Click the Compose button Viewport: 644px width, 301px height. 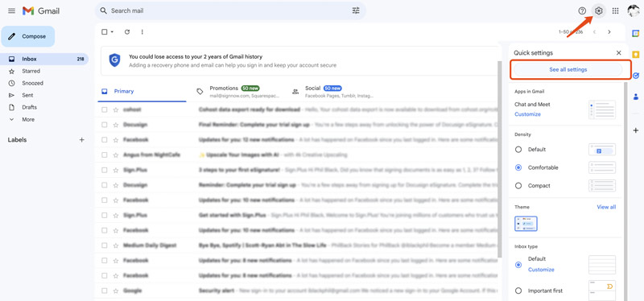(x=28, y=36)
